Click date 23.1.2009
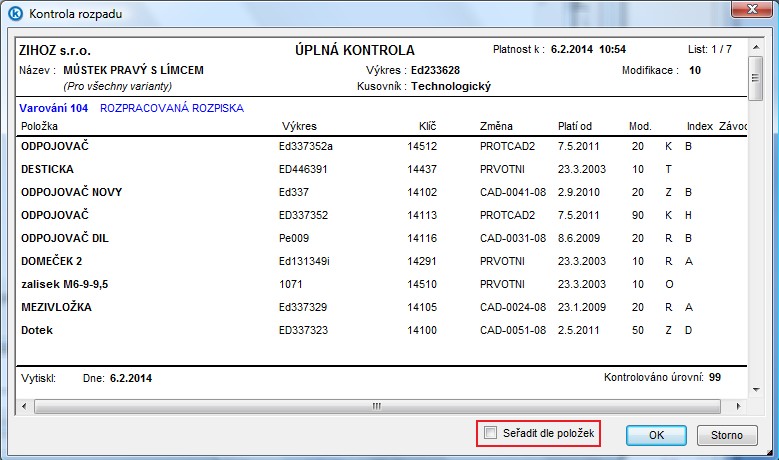Image resolution: width=779 pixels, height=460 pixels. [582, 307]
